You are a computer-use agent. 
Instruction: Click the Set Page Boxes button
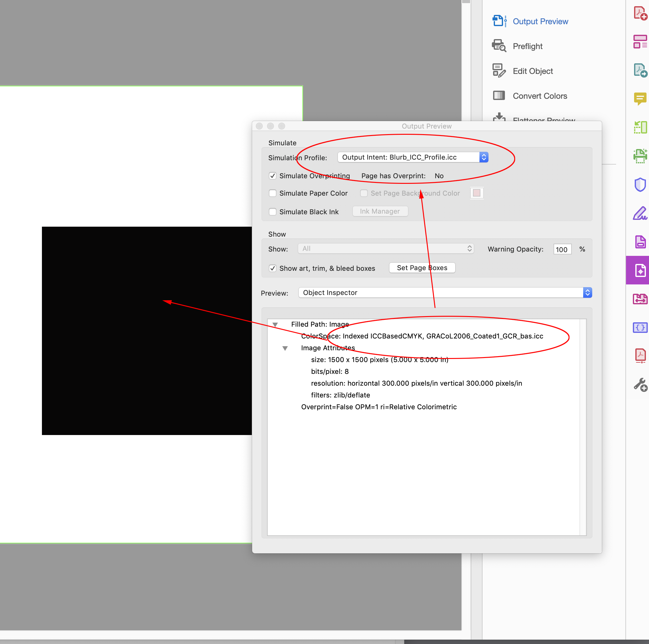point(422,268)
